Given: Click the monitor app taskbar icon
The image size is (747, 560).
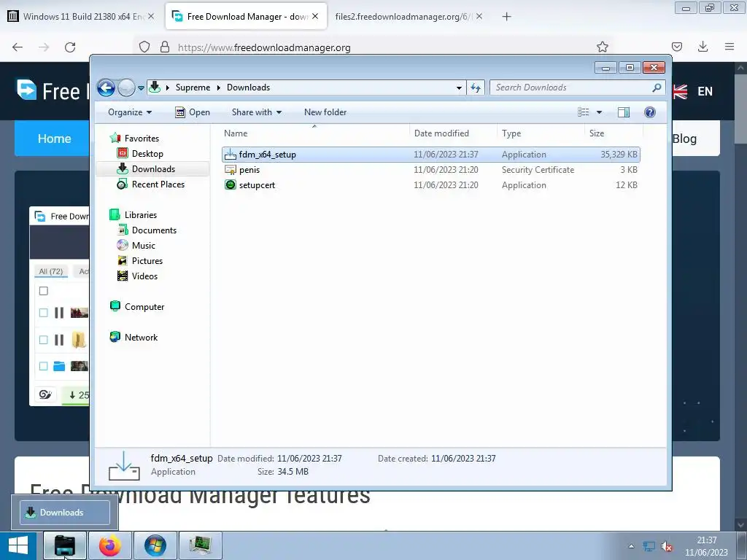Looking at the screenshot, I should coord(201,545).
